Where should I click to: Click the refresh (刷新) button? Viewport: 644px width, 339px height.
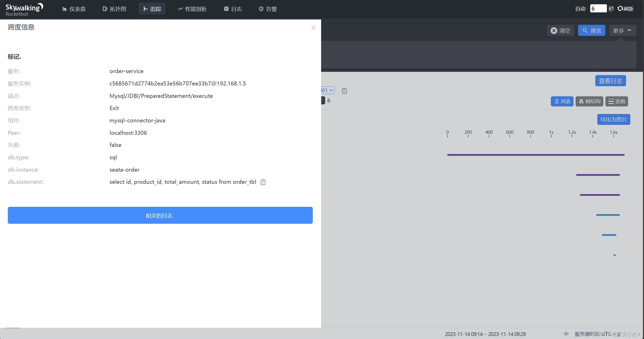coord(626,9)
